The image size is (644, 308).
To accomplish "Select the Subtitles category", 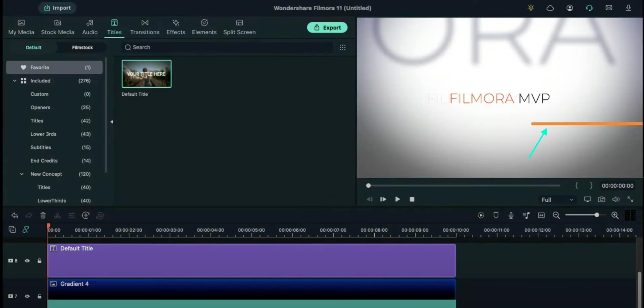I will click(54, 147).
